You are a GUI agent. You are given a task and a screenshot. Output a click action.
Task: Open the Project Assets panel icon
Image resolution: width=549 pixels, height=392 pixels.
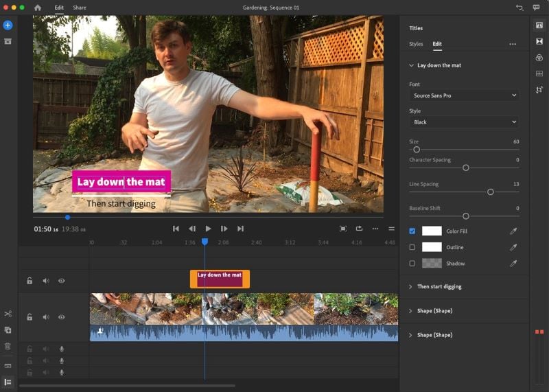click(8, 41)
